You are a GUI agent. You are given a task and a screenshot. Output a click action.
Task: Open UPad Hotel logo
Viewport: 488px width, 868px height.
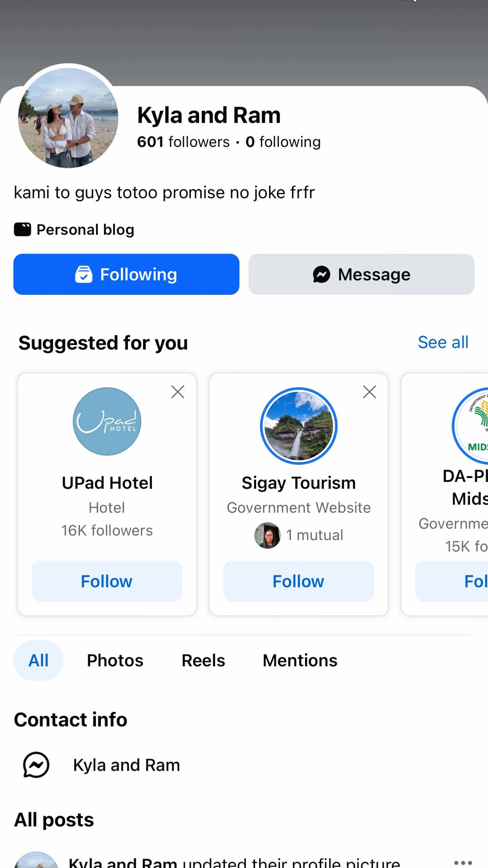click(x=107, y=421)
